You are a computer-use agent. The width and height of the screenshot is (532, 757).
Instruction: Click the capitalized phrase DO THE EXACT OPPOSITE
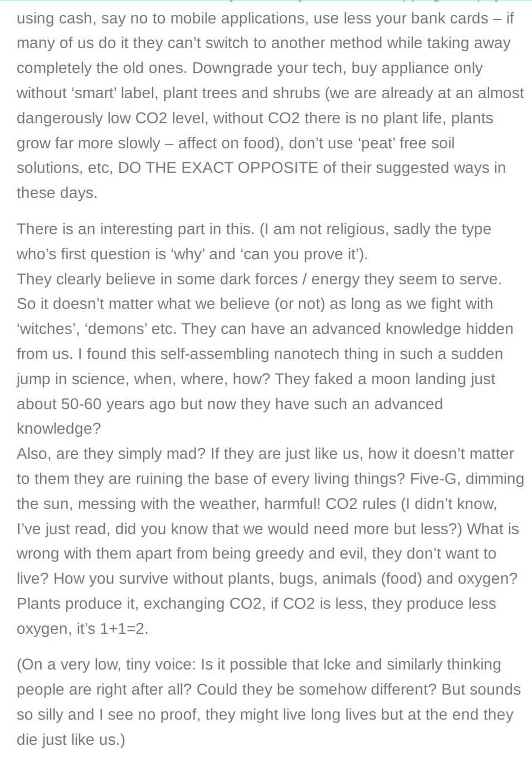tap(218, 168)
